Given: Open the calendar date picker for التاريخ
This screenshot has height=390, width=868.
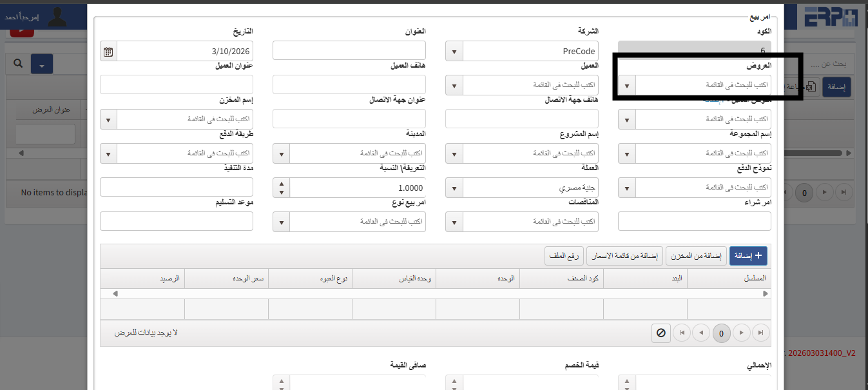Looking at the screenshot, I should pos(108,50).
